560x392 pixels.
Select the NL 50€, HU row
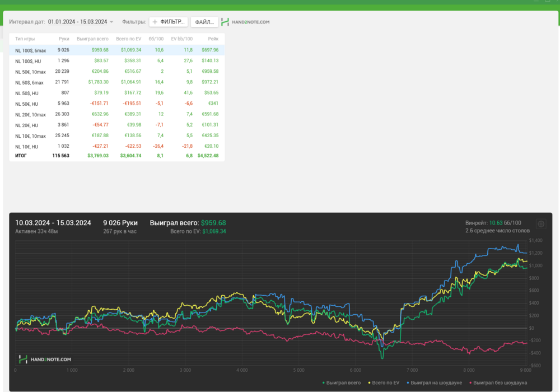pos(117,104)
